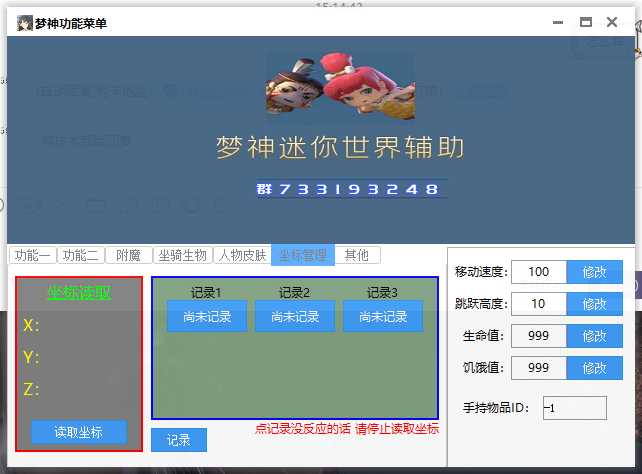
Task: Focus the 跳跃高度 input field
Action: tap(539, 304)
